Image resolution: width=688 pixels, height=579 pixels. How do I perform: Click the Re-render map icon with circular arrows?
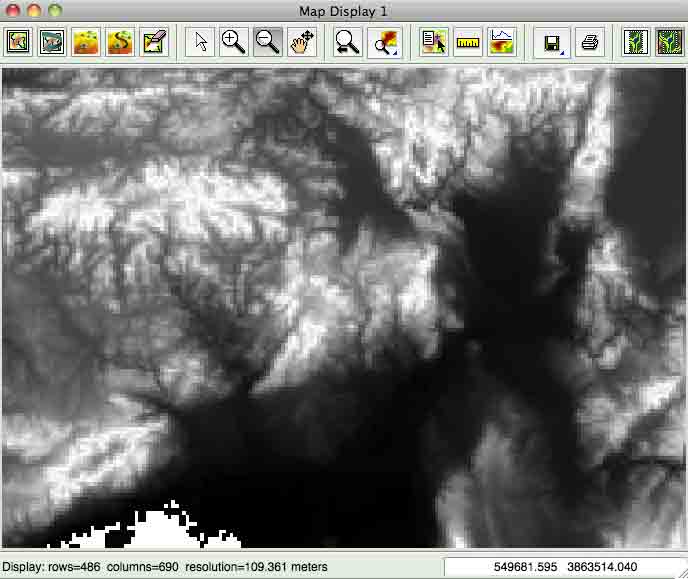coord(52,42)
